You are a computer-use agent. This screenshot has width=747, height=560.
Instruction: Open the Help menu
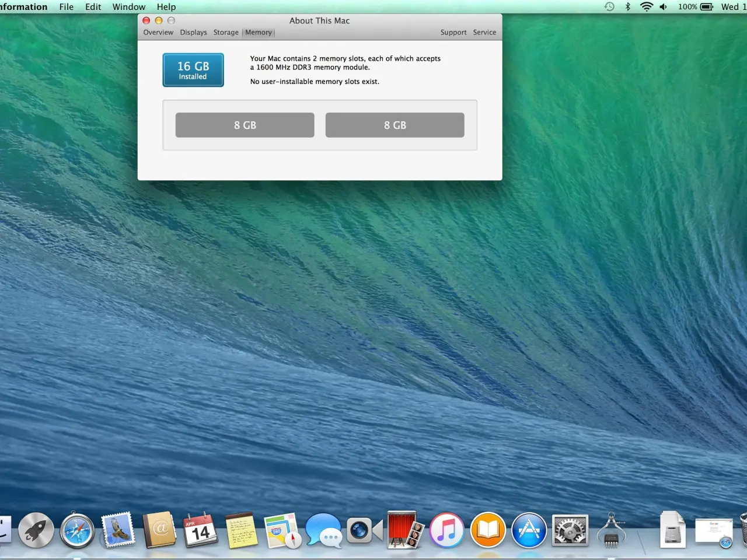point(166,7)
